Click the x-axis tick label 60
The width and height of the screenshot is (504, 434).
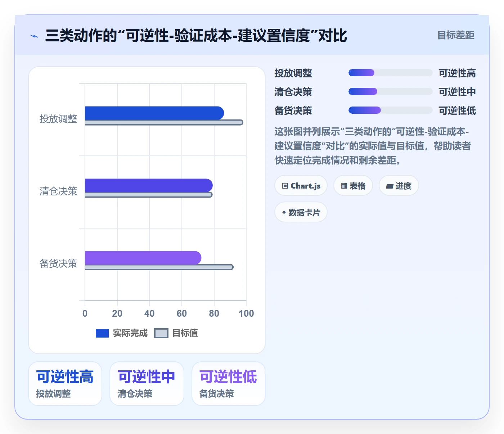[x=182, y=313]
